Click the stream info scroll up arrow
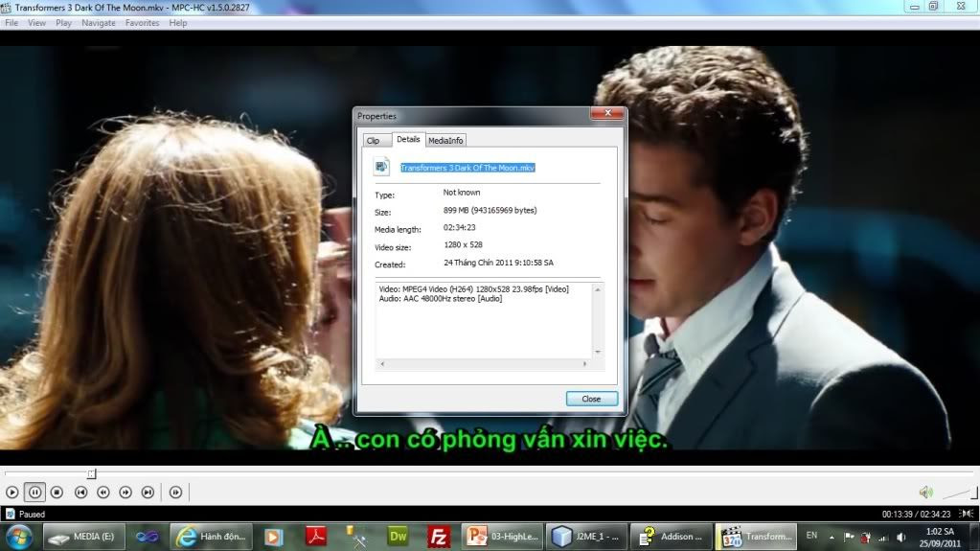This screenshot has height=551, width=980. (x=598, y=289)
